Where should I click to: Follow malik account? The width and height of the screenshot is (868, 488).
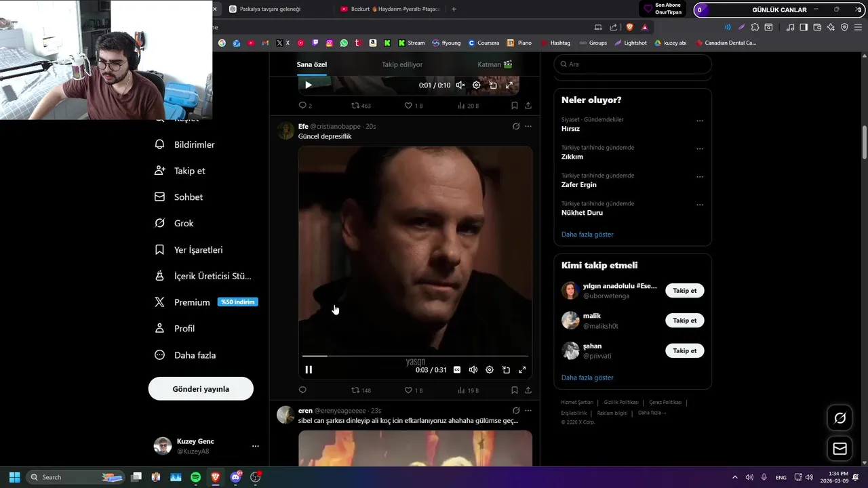pos(685,321)
